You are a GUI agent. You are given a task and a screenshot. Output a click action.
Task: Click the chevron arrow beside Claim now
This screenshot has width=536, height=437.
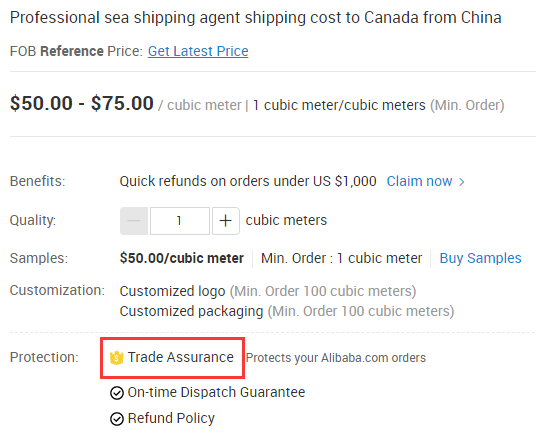coord(462,182)
